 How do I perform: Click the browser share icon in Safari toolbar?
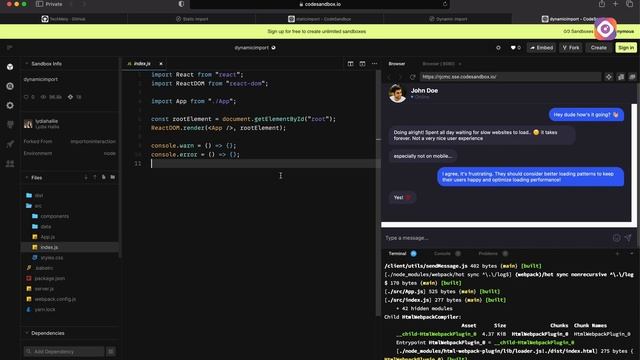(602, 4)
